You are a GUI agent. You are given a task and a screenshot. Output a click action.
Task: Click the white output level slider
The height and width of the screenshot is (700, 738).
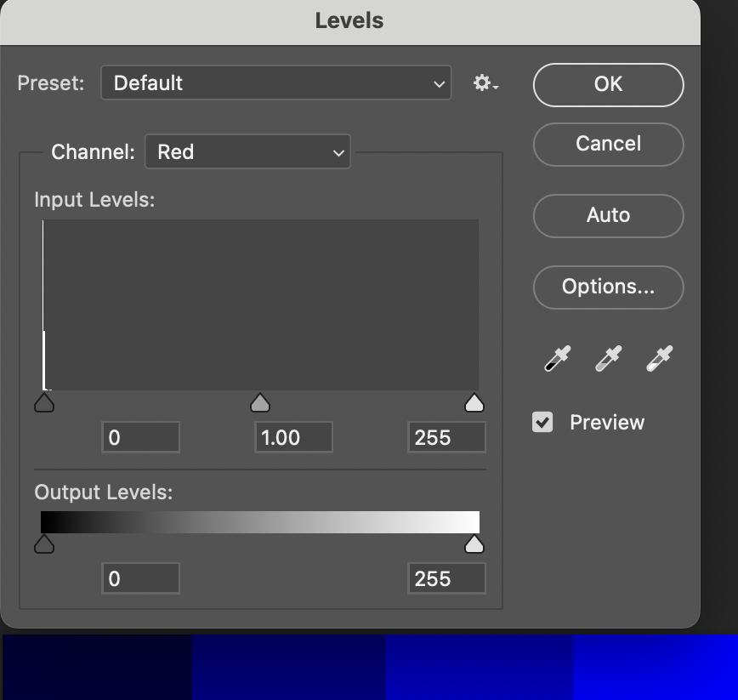(474, 543)
